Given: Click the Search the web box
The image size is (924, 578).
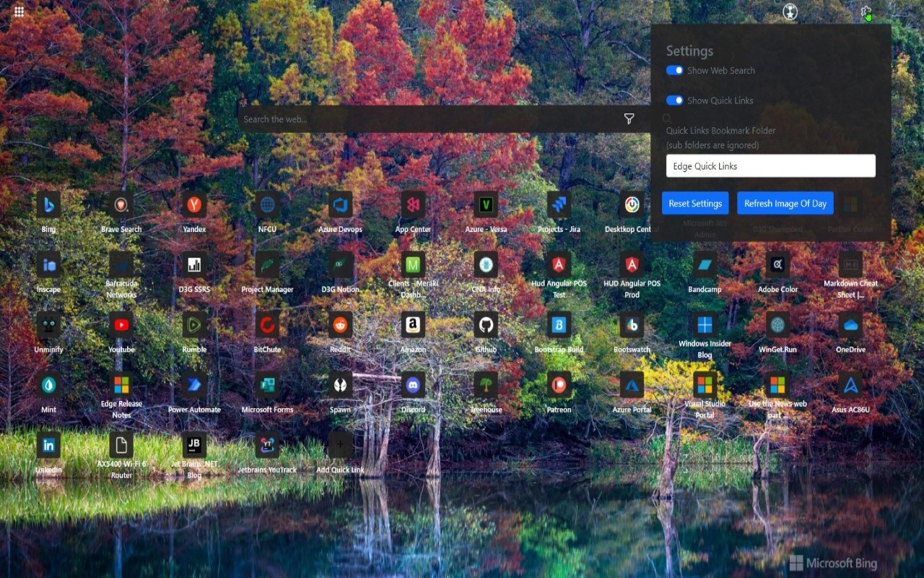Looking at the screenshot, I should (430, 119).
